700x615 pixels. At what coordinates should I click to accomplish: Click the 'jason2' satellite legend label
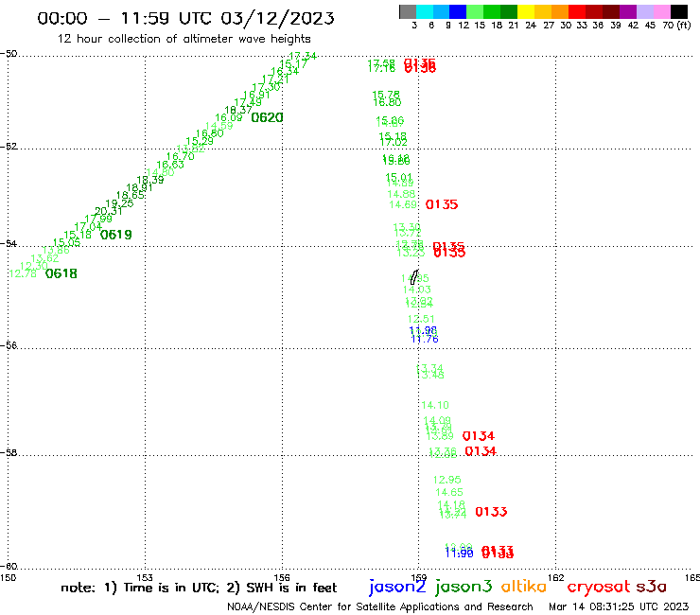pyautogui.click(x=397, y=588)
